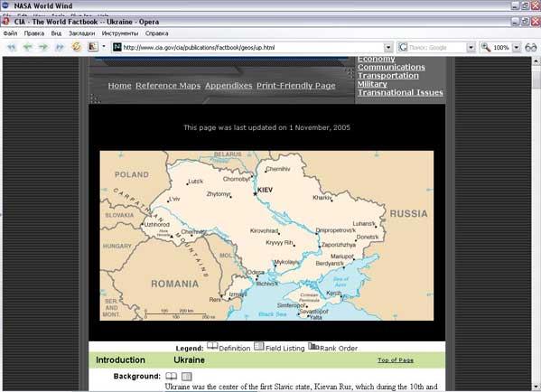Reload the page with the orange icon
The height and width of the screenshot is (392, 541).
(x=77, y=47)
